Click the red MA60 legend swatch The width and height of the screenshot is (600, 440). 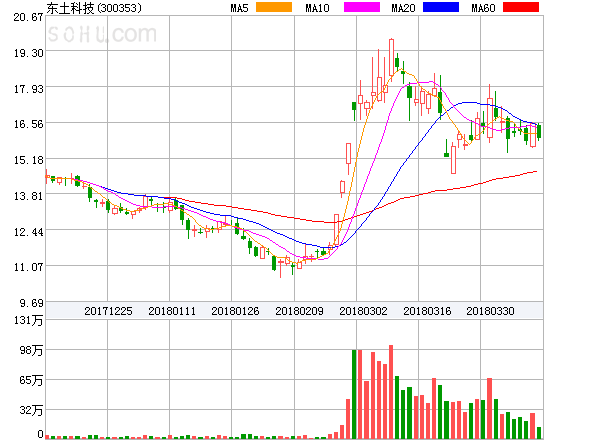click(521, 7)
